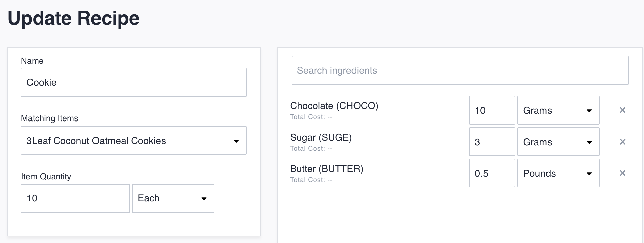
Task: Click the Item Quantity label
Action: pyautogui.click(x=46, y=176)
